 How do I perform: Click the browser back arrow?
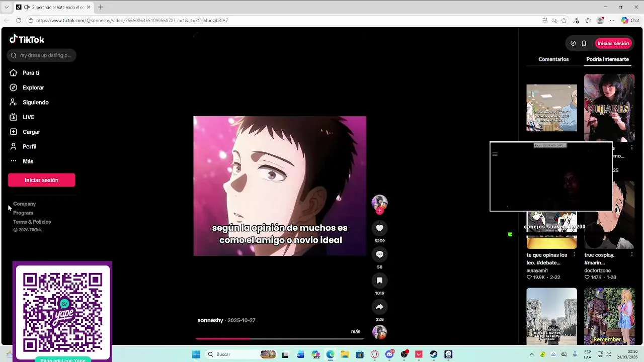6,21
